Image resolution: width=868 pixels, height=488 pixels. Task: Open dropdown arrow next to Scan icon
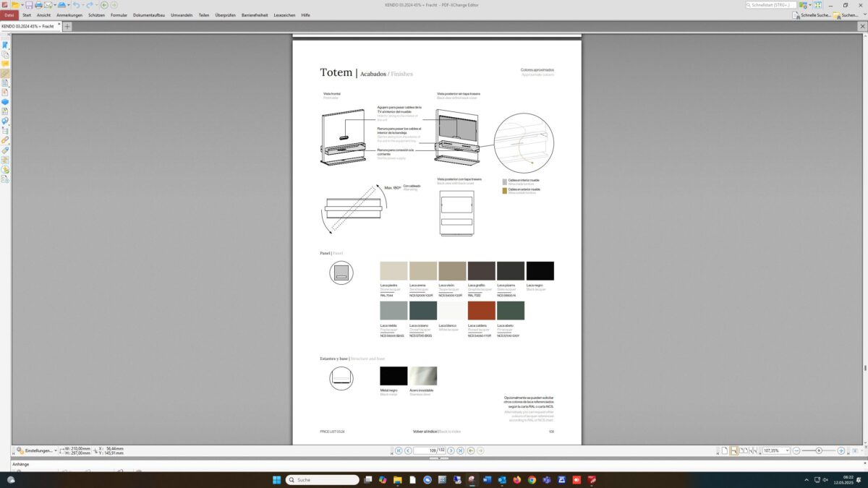click(x=69, y=5)
